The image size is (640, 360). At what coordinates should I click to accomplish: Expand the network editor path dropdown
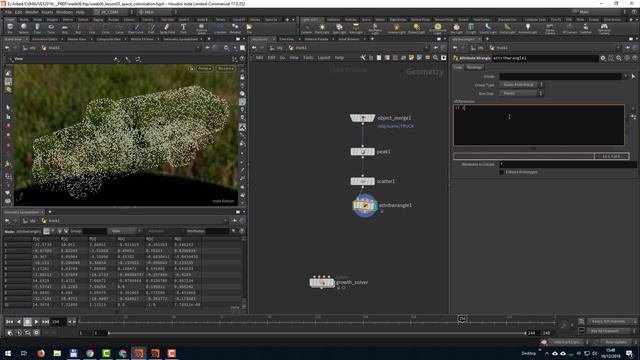pos(427,48)
